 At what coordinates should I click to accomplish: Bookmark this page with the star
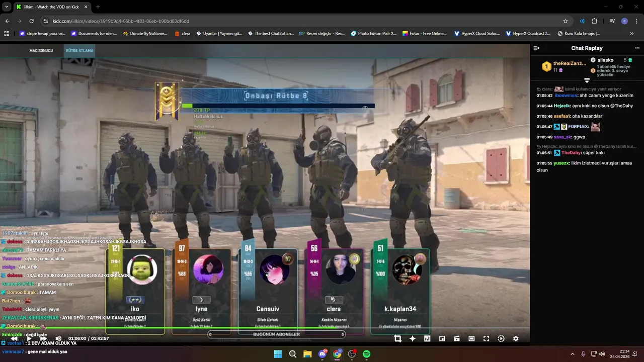[x=566, y=21]
